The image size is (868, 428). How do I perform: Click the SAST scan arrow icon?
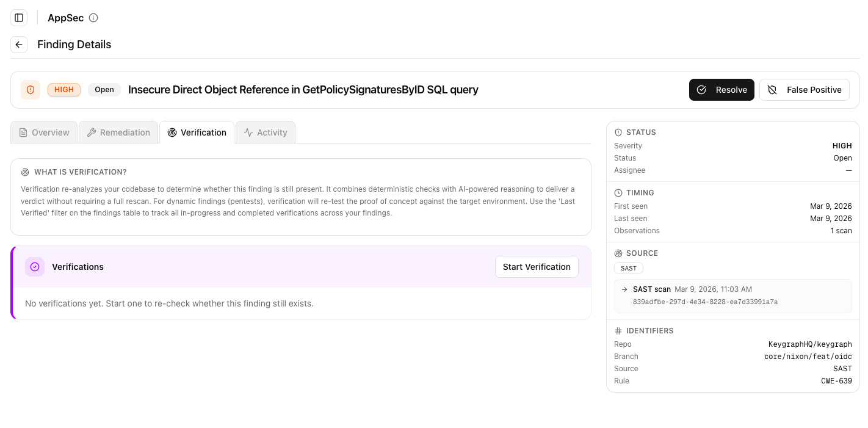624,289
